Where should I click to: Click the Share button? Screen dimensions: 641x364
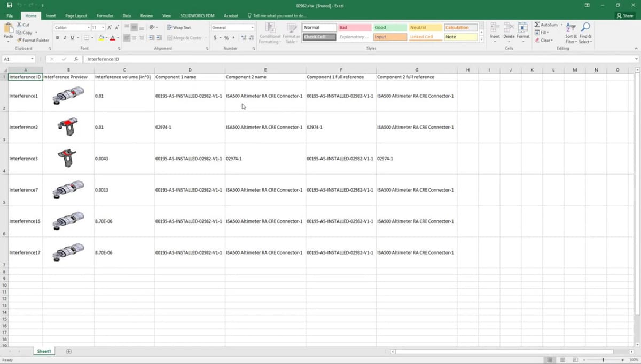[x=625, y=16]
